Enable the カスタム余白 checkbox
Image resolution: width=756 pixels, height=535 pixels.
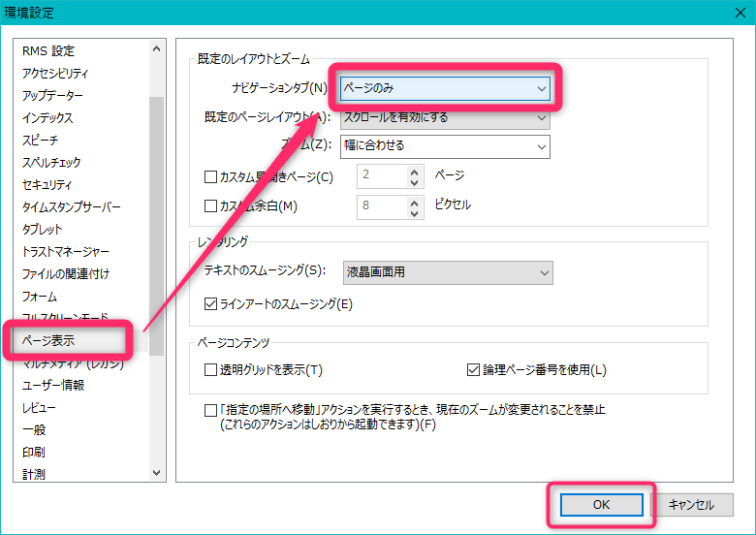211,205
